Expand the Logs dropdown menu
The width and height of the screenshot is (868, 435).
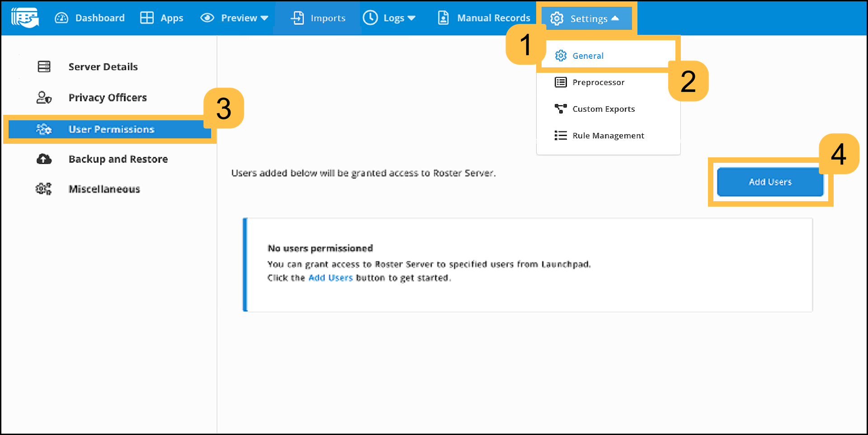pyautogui.click(x=389, y=18)
